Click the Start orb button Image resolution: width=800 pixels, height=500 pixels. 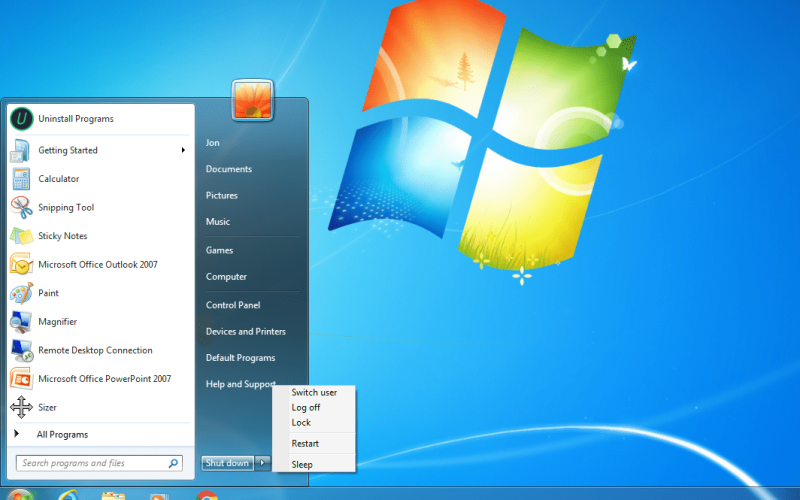20,495
